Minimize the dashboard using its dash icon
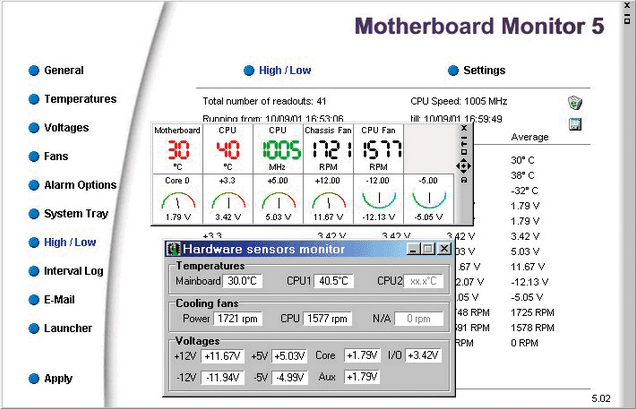Viewport: 636px width, 409px height. [x=464, y=138]
